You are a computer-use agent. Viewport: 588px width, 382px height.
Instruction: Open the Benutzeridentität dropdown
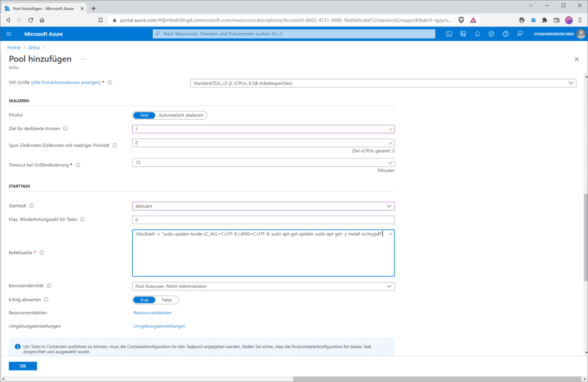[263, 286]
